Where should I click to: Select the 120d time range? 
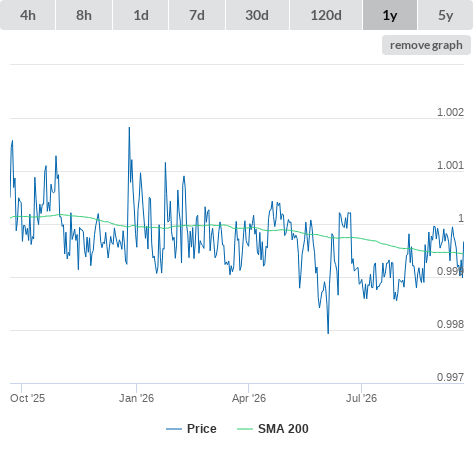pyautogui.click(x=326, y=15)
